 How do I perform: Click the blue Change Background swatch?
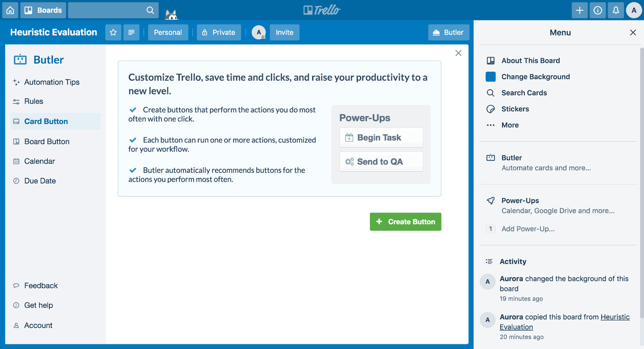pyautogui.click(x=490, y=76)
